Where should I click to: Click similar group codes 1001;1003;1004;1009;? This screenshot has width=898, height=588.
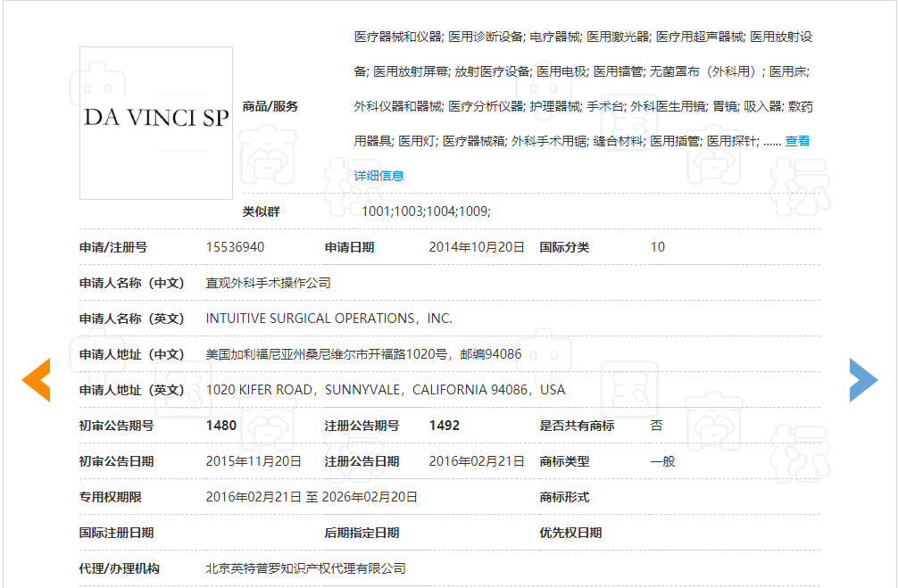point(426,211)
